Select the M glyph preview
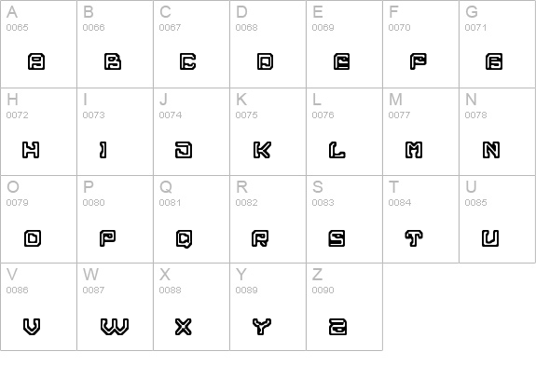This screenshot has height=392, width=536. 414,150
